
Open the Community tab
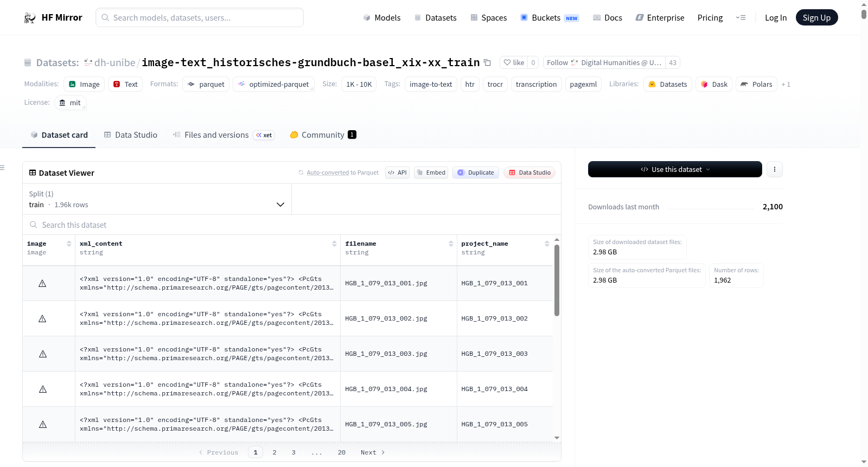(x=323, y=135)
